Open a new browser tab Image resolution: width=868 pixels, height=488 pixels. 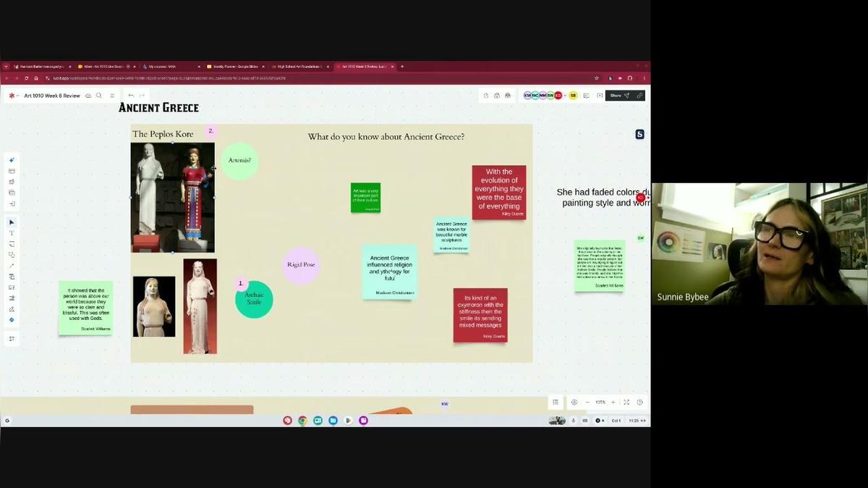point(402,67)
